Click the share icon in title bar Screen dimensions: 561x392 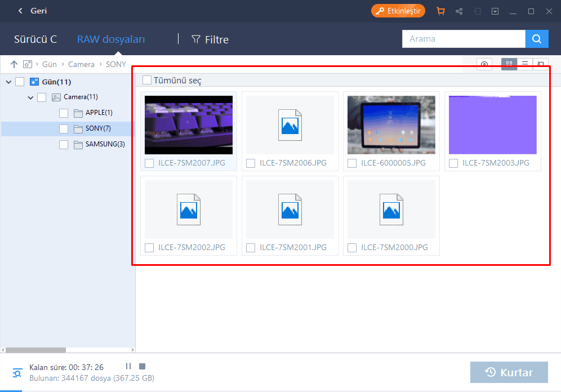[x=459, y=11]
